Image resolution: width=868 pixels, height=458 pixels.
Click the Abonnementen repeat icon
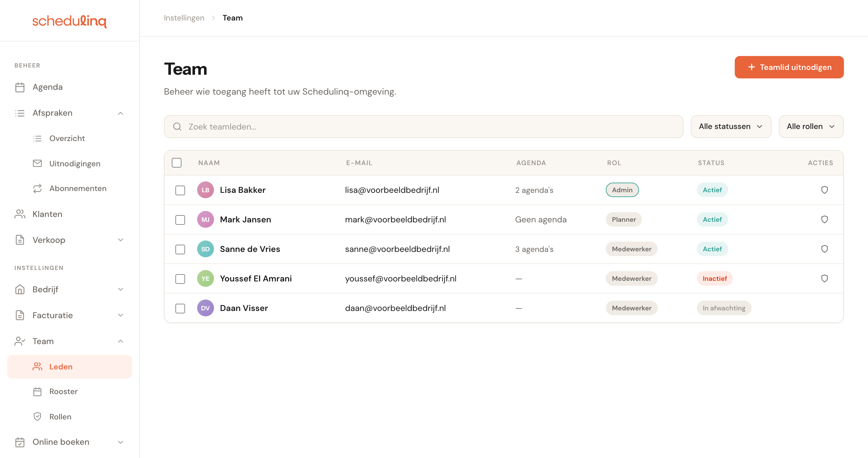tap(37, 188)
